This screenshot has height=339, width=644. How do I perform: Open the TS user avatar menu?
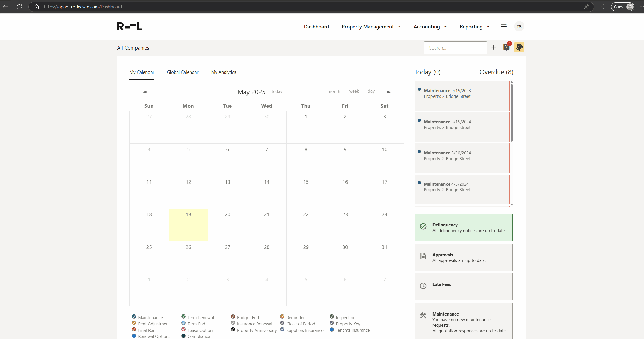coord(519,27)
